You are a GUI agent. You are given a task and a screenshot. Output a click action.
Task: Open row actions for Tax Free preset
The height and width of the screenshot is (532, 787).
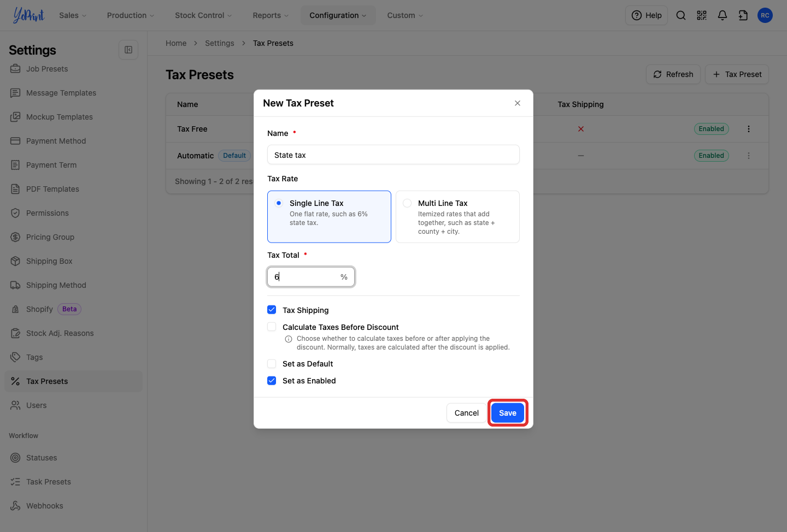[749, 129]
